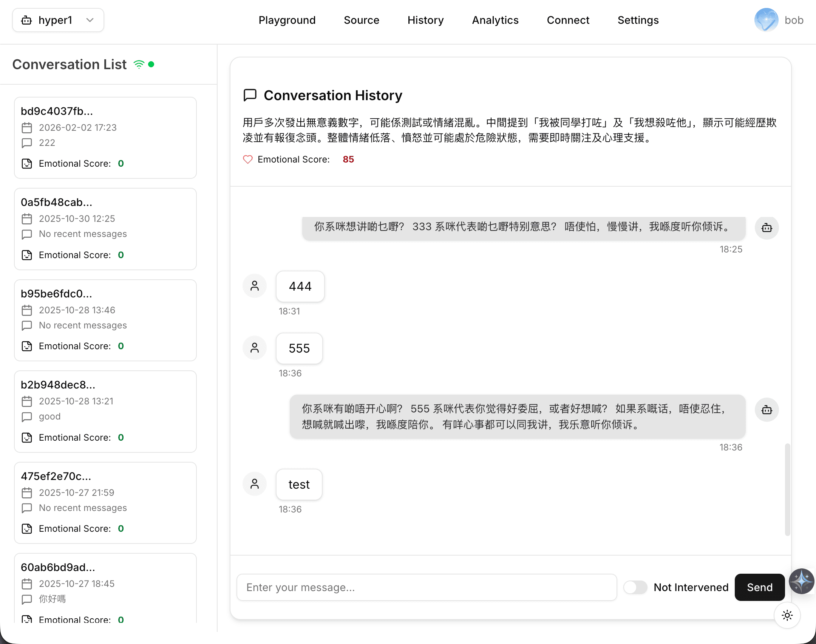Click calendar icon for 2025-10-30 12:25
The width and height of the screenshot is (816, 644).
pyautogui.click(x=27, y=219)
